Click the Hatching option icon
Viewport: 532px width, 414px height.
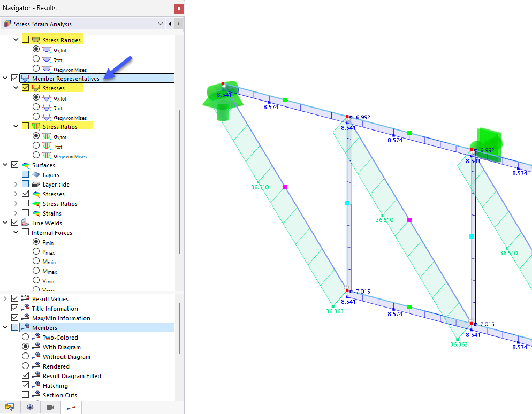[36, 385]
